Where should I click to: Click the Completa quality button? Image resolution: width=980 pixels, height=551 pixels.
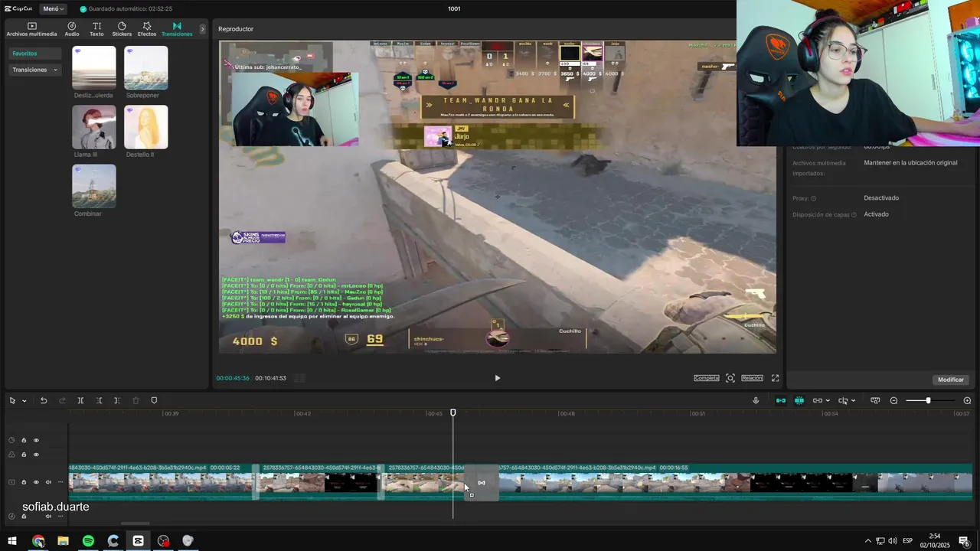pos(707,378)
